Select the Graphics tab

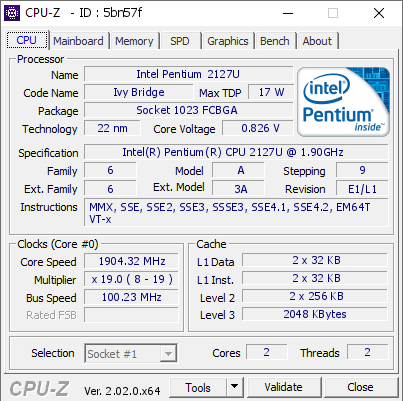pyautogui.click(x=228, y=41)
